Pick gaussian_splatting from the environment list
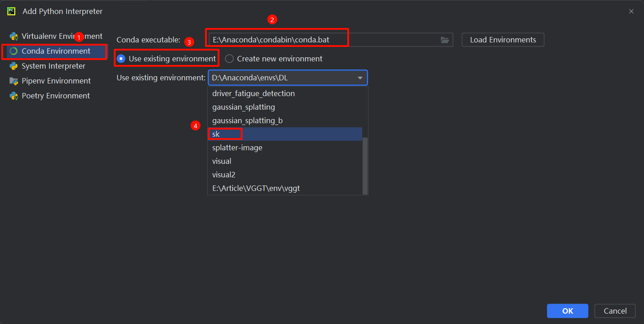The width and height of the screenshot is (644, 324). pos(285,107)
